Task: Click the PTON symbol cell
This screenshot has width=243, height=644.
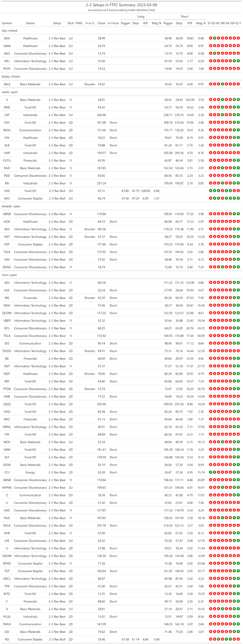Action: (x=7, y=389)
